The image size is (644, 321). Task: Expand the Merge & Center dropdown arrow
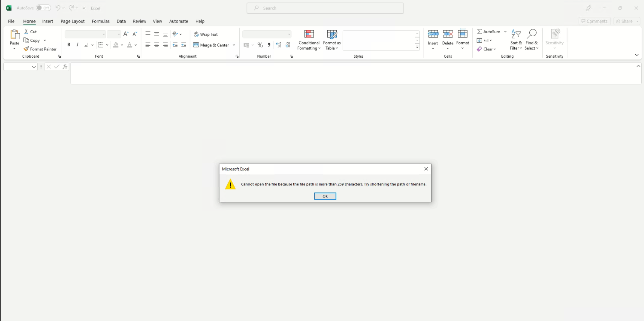pos(234,45)
